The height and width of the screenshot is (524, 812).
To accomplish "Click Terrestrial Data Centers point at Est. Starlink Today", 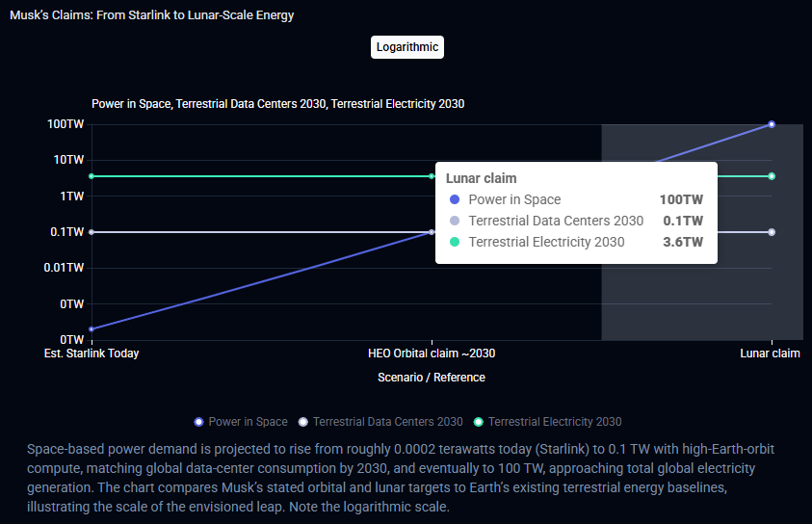I will tap(92, 232).
